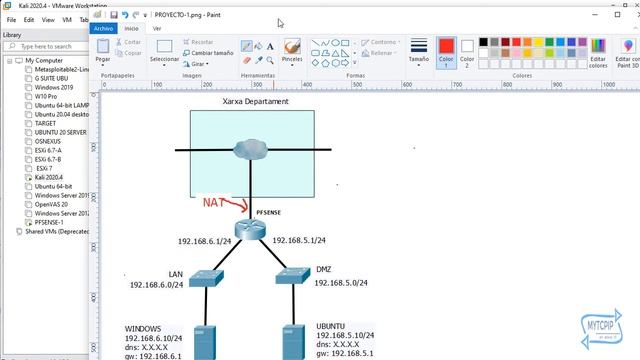
Task: Select Shared VMs (Deprecated) in library
Action: tap(57, 231)
